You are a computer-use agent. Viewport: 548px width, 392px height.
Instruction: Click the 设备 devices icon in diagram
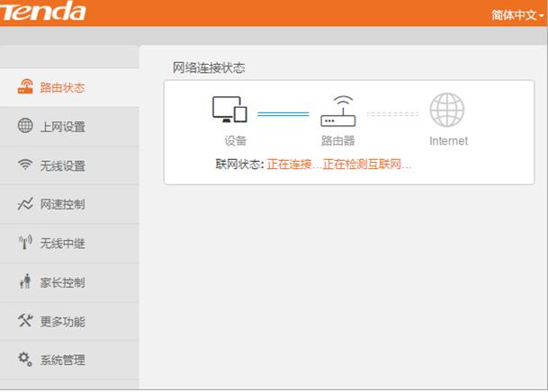click(x=229, y=110)
